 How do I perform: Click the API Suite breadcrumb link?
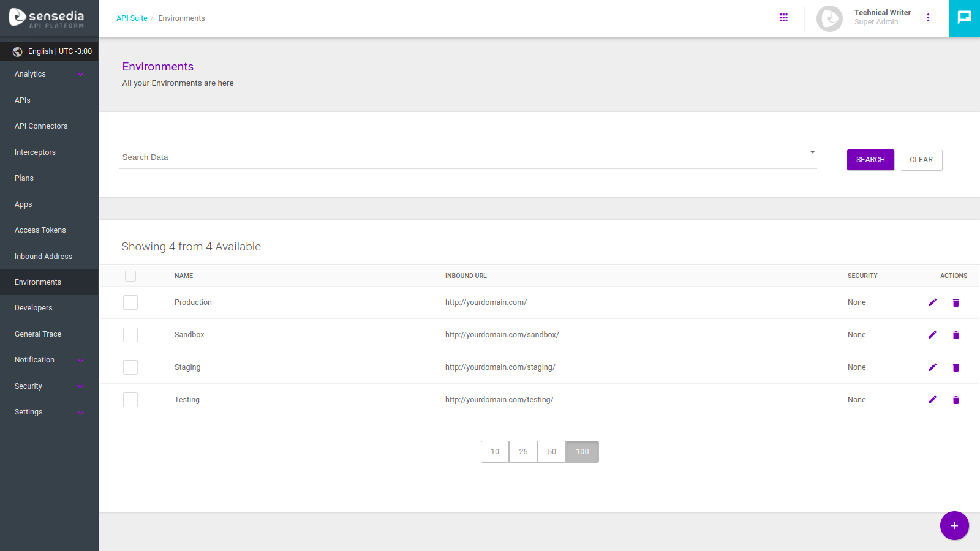[x=132, y=18]
